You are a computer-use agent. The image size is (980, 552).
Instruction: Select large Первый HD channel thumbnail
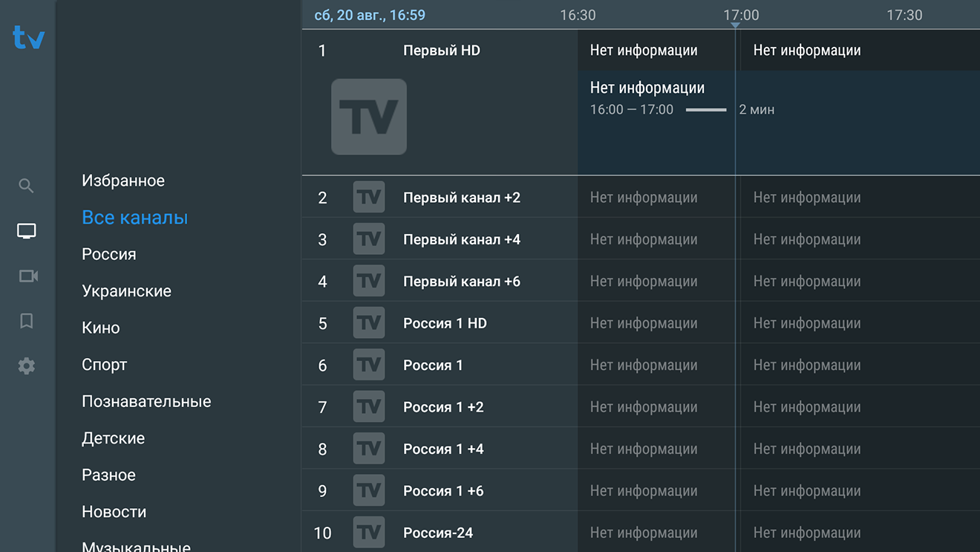(369, 117)
